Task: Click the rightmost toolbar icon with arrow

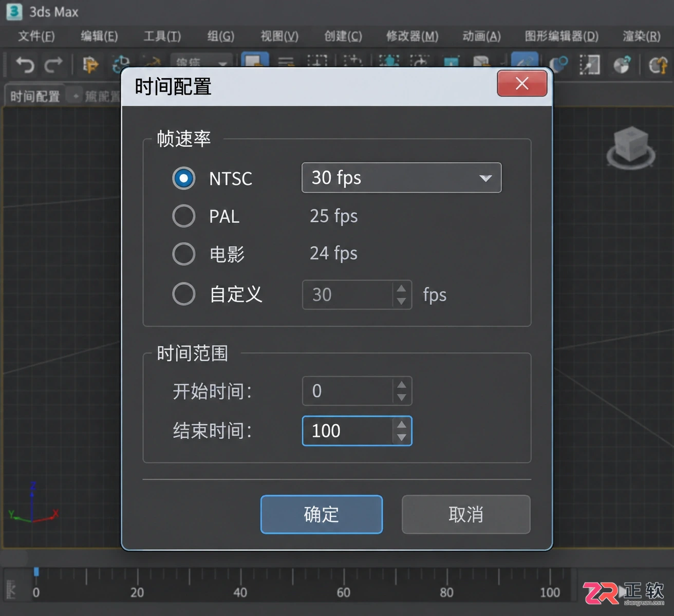Action: (658, 65)
